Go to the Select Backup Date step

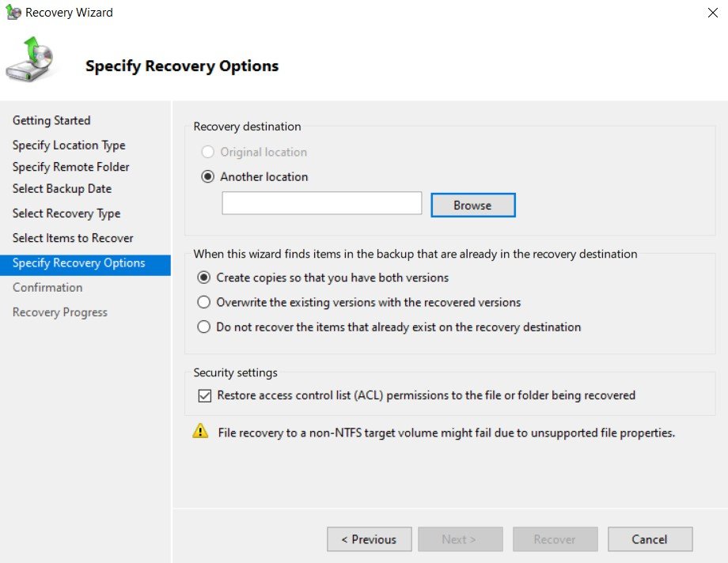click(62, 189)
